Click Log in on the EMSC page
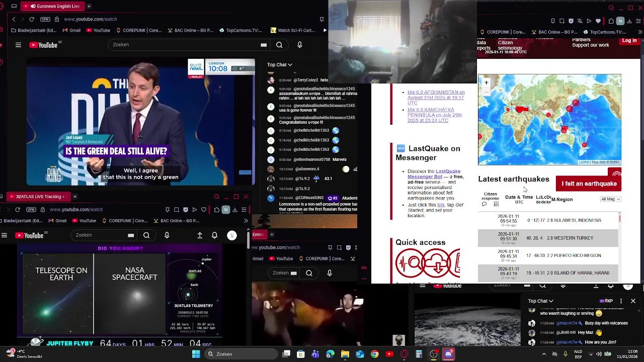The image size is (644, 362). click(629, 41)
